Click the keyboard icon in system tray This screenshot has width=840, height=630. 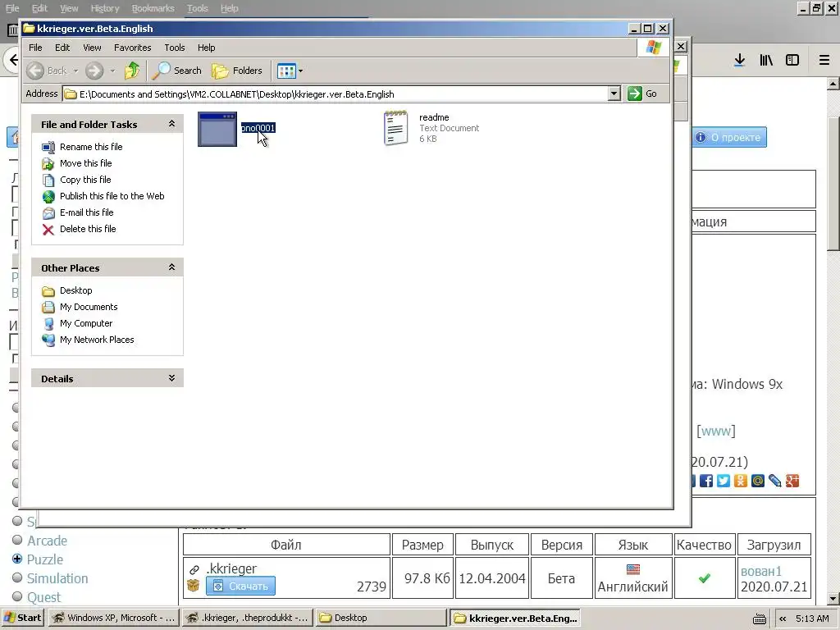point(760,619)
